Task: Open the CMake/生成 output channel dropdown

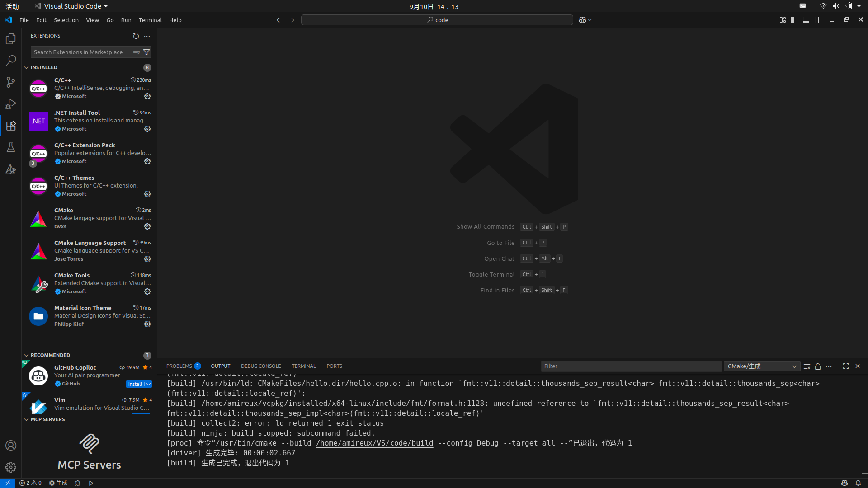Action: [x=762, y=366]
